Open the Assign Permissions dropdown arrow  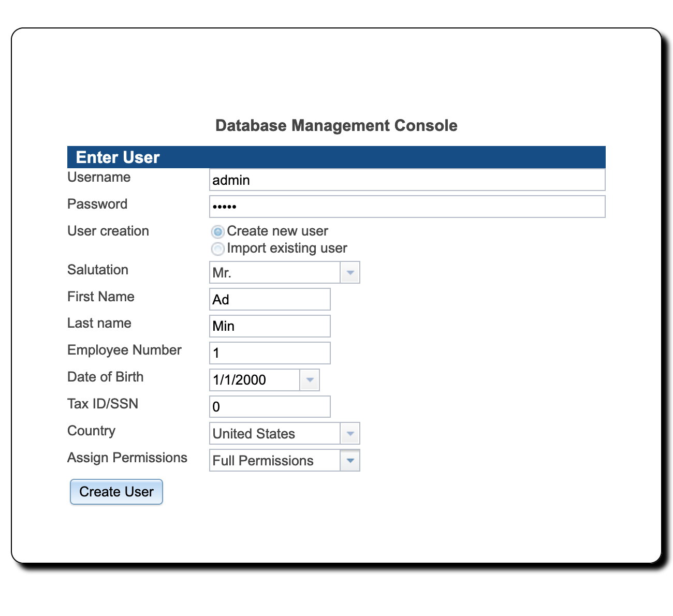pos(350,461)
